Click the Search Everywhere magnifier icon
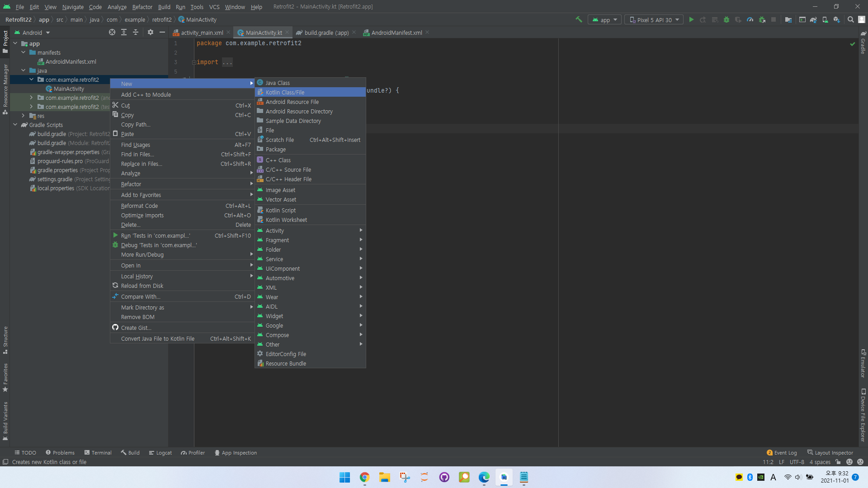The image size is (868, 488). (850, 19)
